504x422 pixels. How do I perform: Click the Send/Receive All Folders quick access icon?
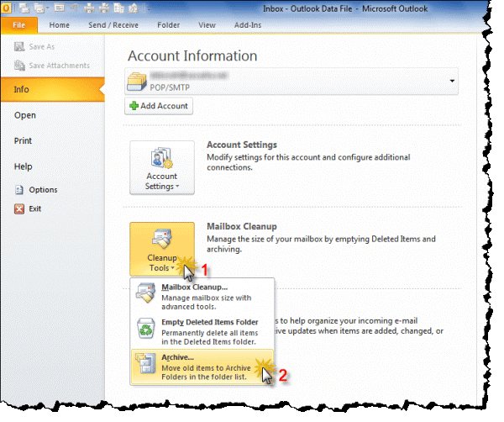tap(24, 8)
